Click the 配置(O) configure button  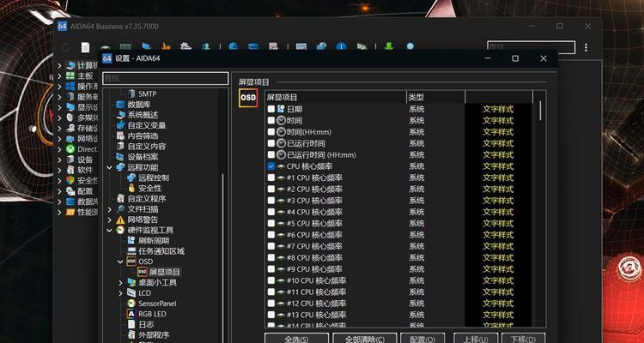pyautogui.click(x=422, y=339)
